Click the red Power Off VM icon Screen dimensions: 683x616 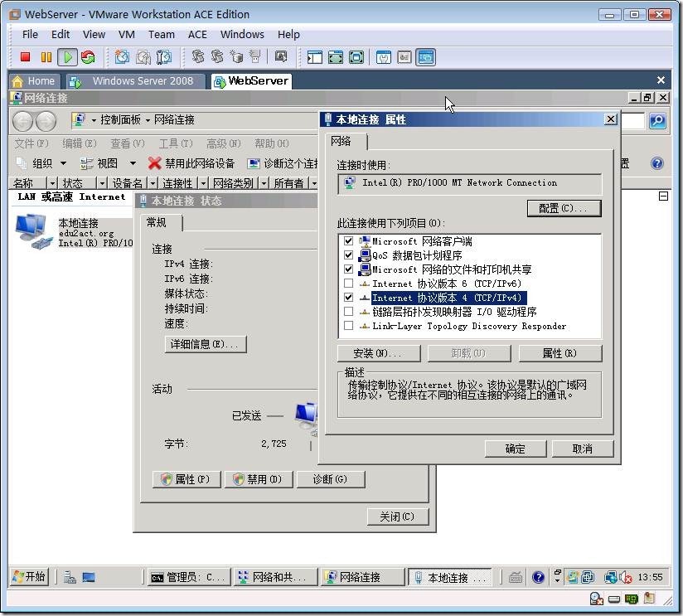(x=25, y=57)
